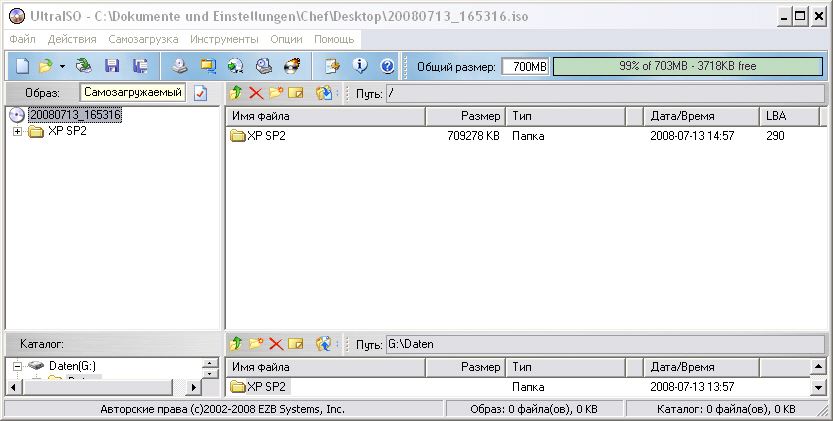Click the Save As multi-floppy icon
This screenshot has width=833, height=421.
tap(140, 66)
